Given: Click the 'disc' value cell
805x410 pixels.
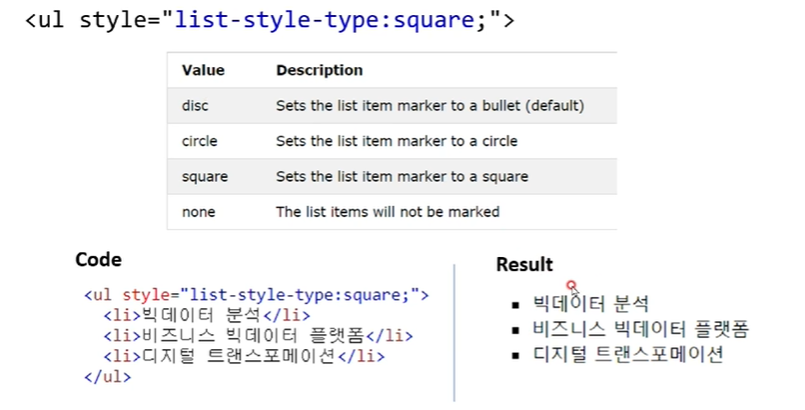Looking at the screenshot, I should (195, 106).
